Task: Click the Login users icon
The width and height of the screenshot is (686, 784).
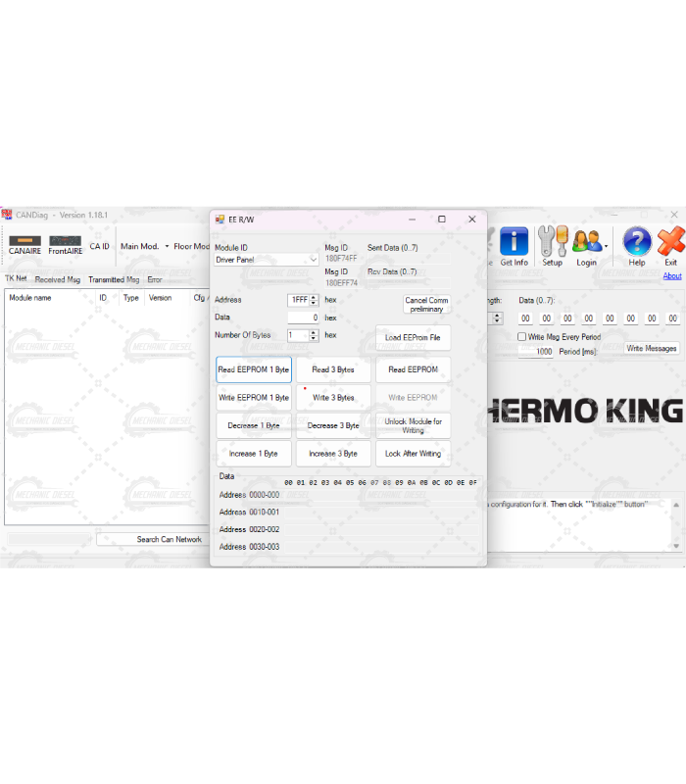Action: pyautogui.click(x=585, y=242)
